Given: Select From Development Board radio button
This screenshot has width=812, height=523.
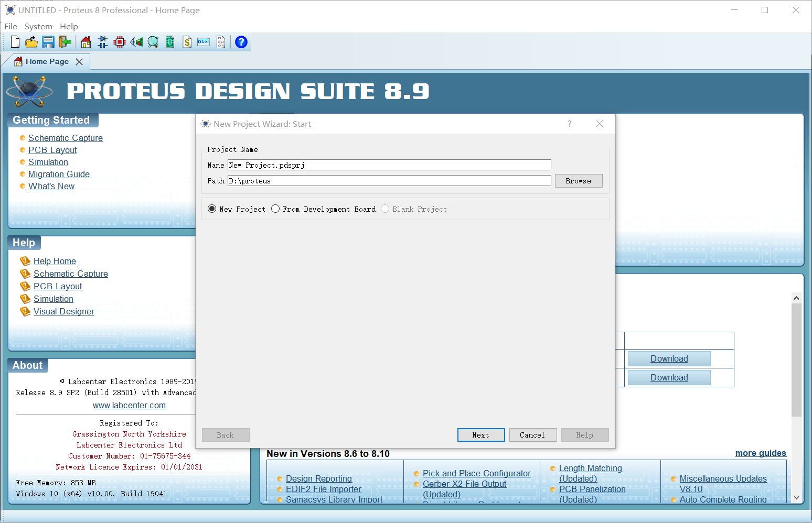Looking at the screenshot, I should (275, 209).
